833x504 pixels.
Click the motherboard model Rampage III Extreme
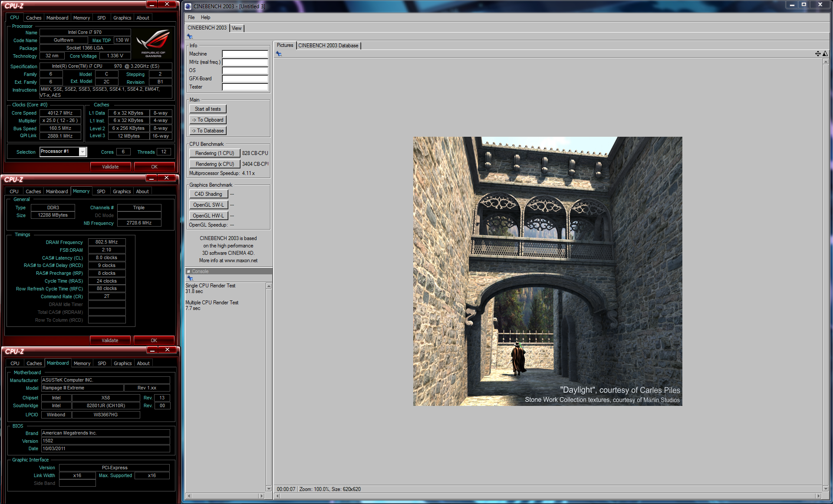click(x=82, y=388)
